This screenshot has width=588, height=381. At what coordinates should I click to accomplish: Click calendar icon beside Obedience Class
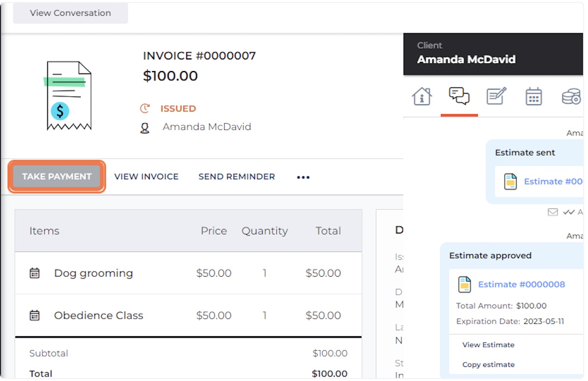click(x=35, y=315)
